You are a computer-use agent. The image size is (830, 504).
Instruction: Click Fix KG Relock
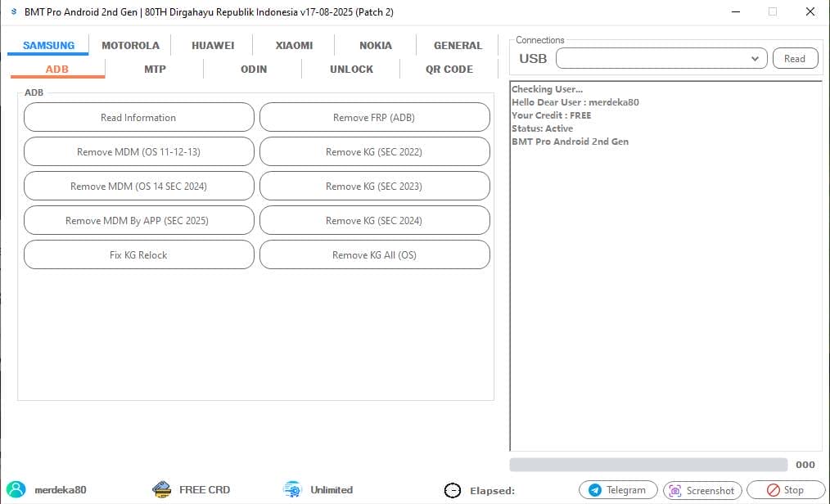(138, 254)
